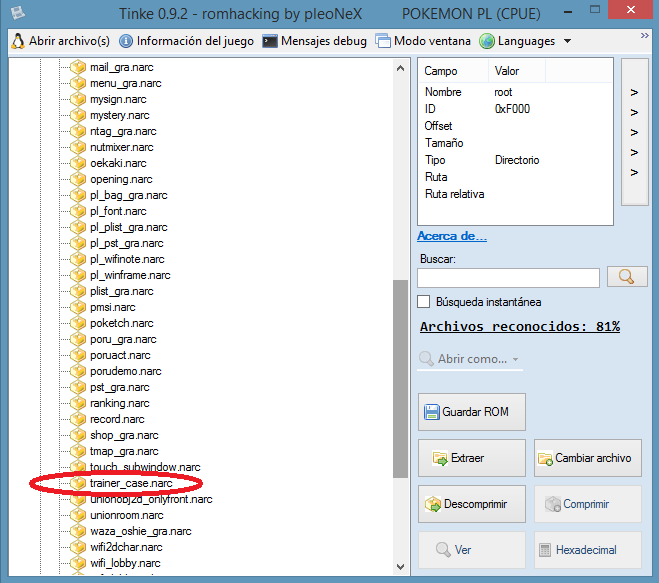This screenshot has height=583, width=659.
Task: Click the Información del juego info icon
Action: pyautogui.click(x=125, y=41)
